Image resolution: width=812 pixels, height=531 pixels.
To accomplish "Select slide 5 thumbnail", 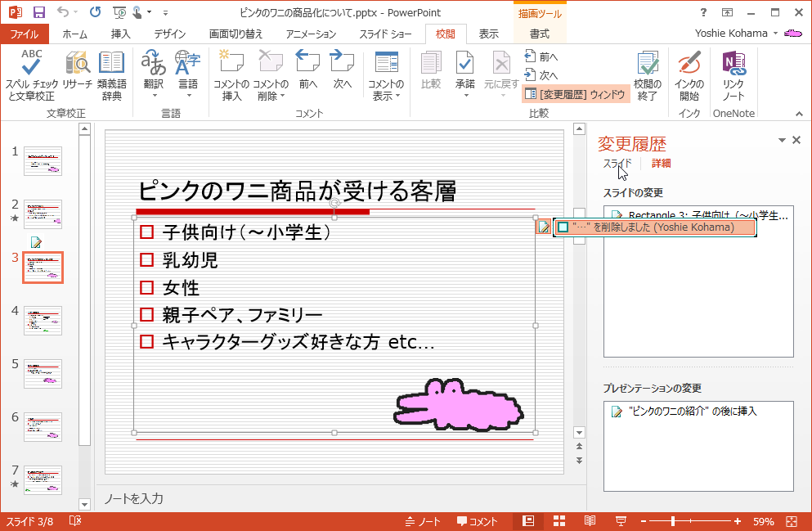I will click(43, 374).
